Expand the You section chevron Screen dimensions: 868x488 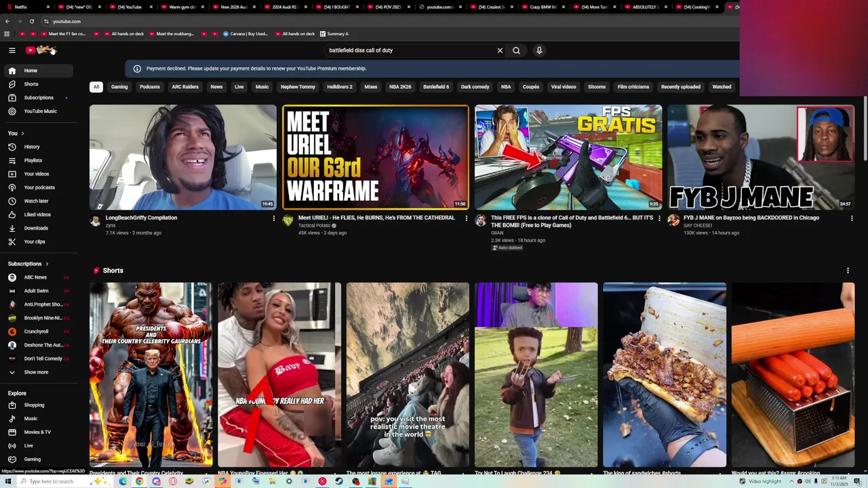coord(22,134)
